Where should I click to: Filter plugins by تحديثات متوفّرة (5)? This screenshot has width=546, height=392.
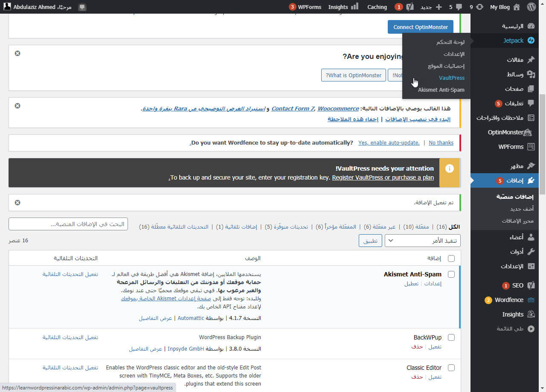287,227
